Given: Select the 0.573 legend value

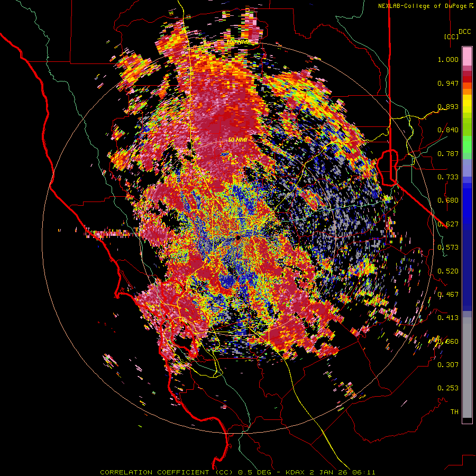Looking at the screenshot, I should (x=448, y=248).
